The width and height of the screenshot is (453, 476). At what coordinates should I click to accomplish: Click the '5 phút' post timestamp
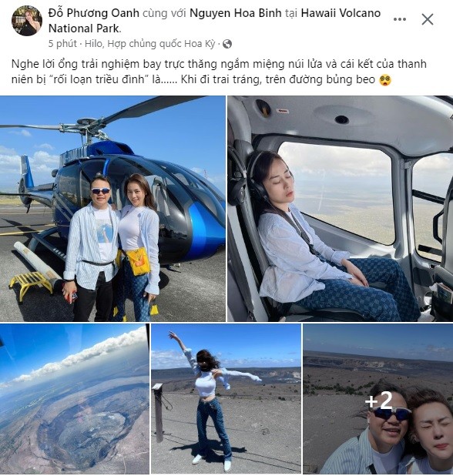coord(62,44)
